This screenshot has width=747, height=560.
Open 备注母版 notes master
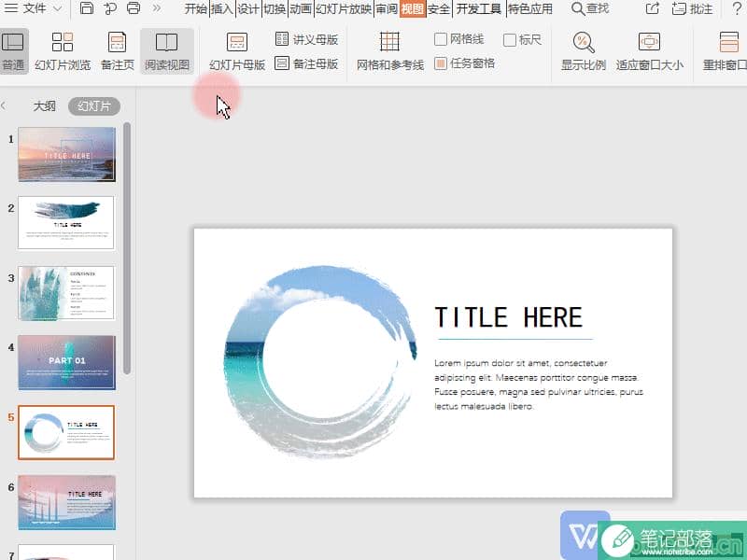tap(307, 63)
